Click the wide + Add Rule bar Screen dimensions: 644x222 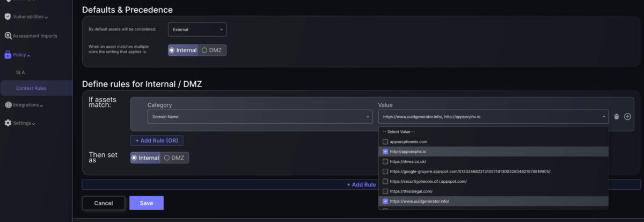[361, 184]
